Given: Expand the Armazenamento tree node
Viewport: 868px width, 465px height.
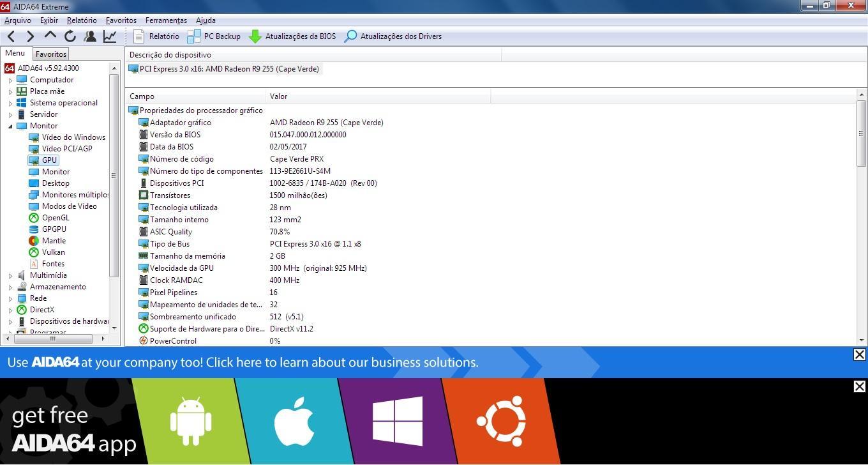Looking at the screenshot, I should tap(10, 287).
